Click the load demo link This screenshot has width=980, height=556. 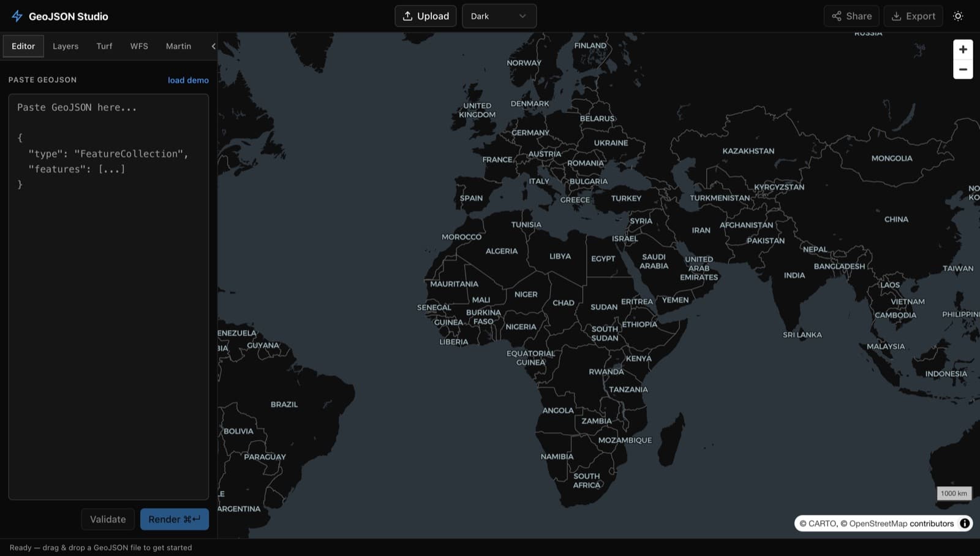click(x=188, y=80)
